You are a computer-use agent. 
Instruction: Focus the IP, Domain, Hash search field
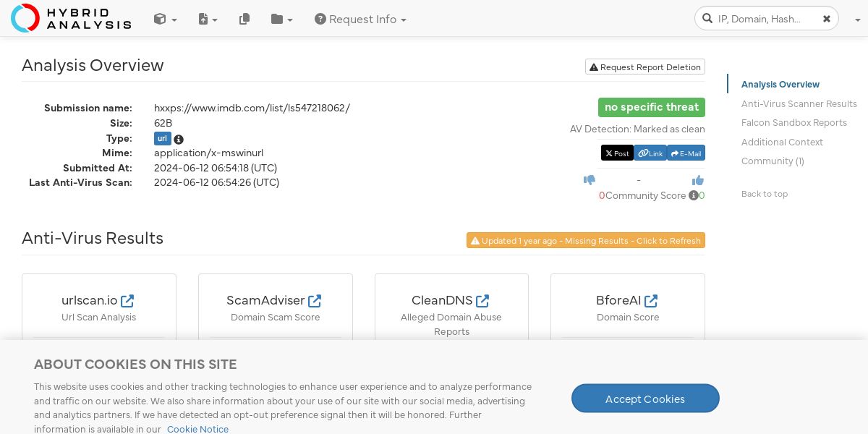[x=766, y=19]
